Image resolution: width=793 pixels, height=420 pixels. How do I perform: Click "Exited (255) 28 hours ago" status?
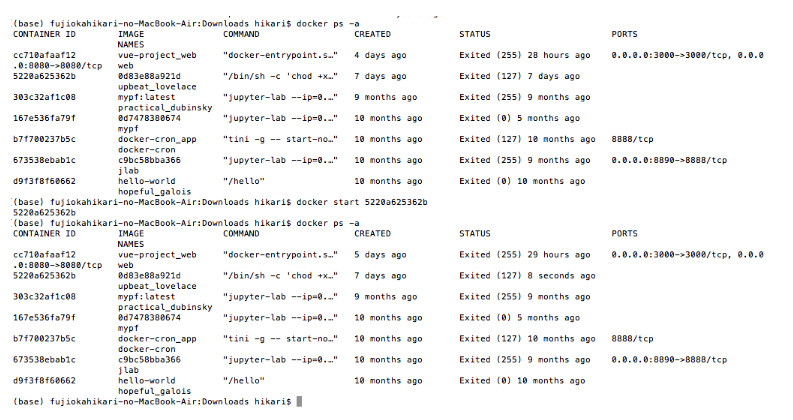525,55
